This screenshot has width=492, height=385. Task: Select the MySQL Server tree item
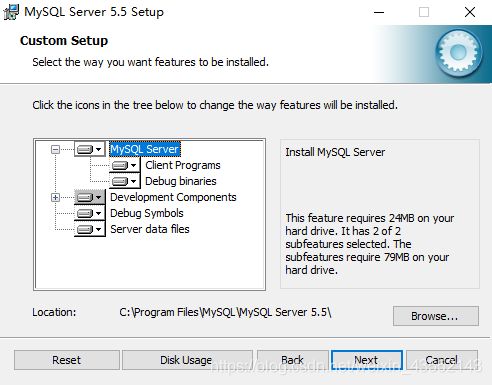click(x=145, y=149)
